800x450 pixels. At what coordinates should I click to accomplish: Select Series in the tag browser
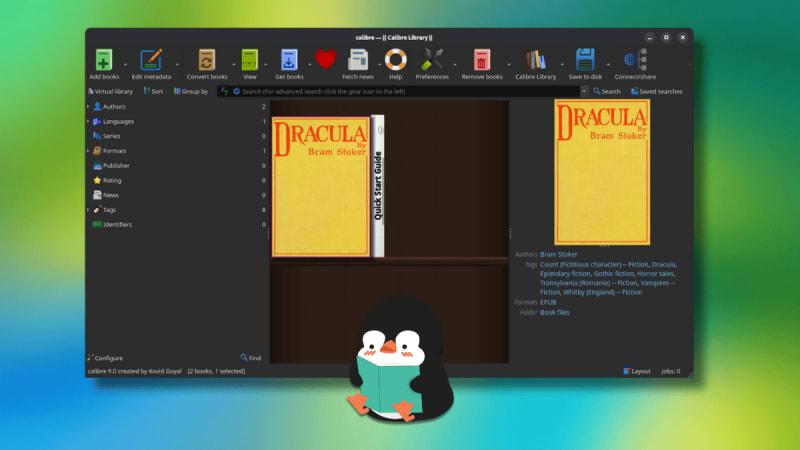point(111,136)
